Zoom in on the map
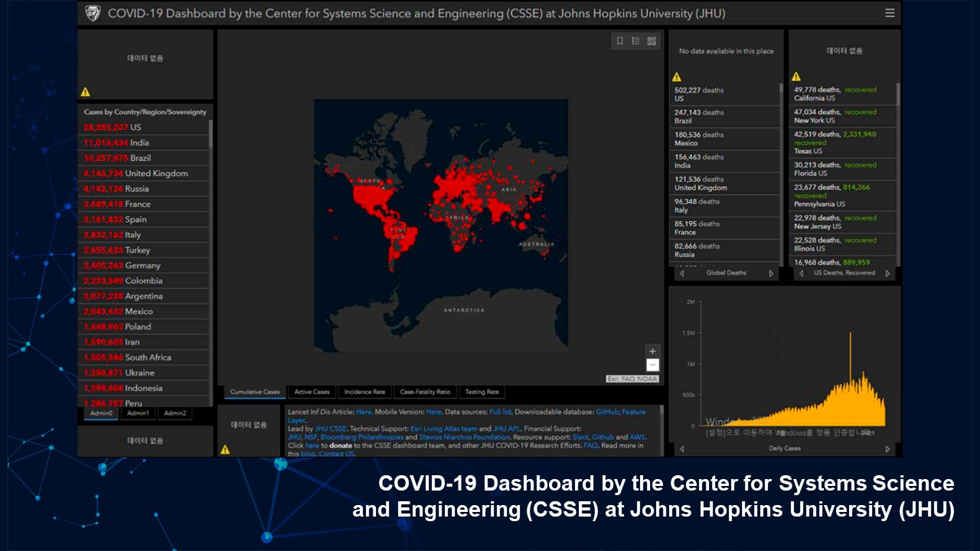Screen dimensions: 980x551 point(652,351)
